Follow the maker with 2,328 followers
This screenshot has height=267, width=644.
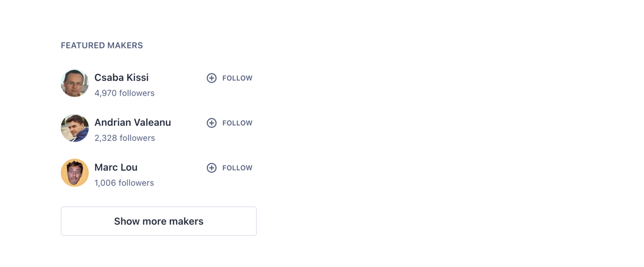[237, 123]
